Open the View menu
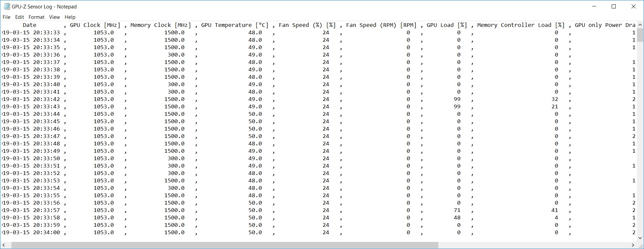The height and width of the screenshot is (249, 644). click(54, 17)
